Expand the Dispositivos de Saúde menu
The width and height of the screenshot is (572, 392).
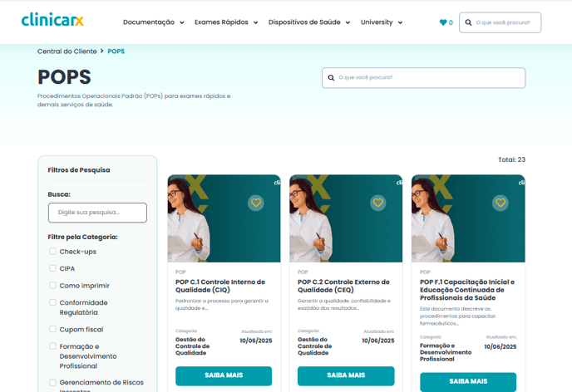(x=309, y=22)
